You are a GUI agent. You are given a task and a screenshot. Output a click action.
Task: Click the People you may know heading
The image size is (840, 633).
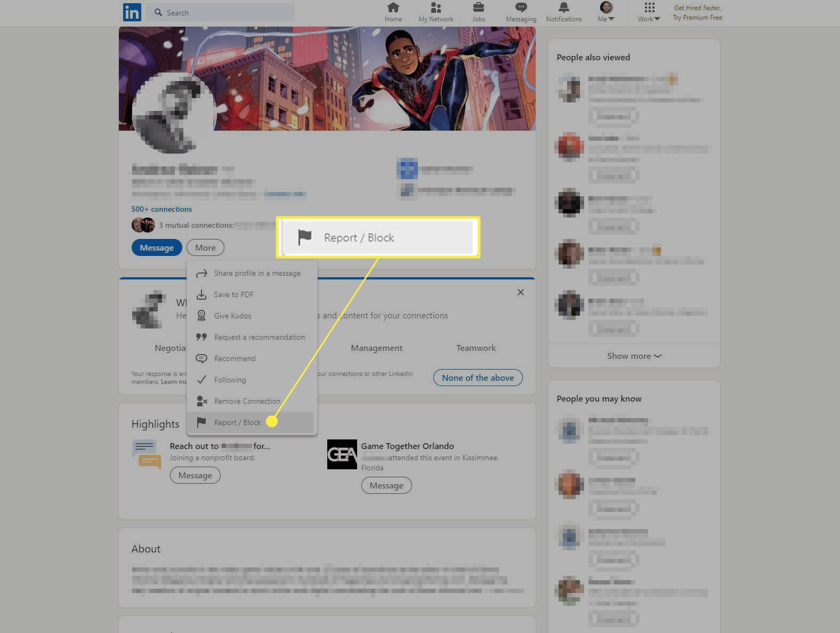(x=599, y=398)
